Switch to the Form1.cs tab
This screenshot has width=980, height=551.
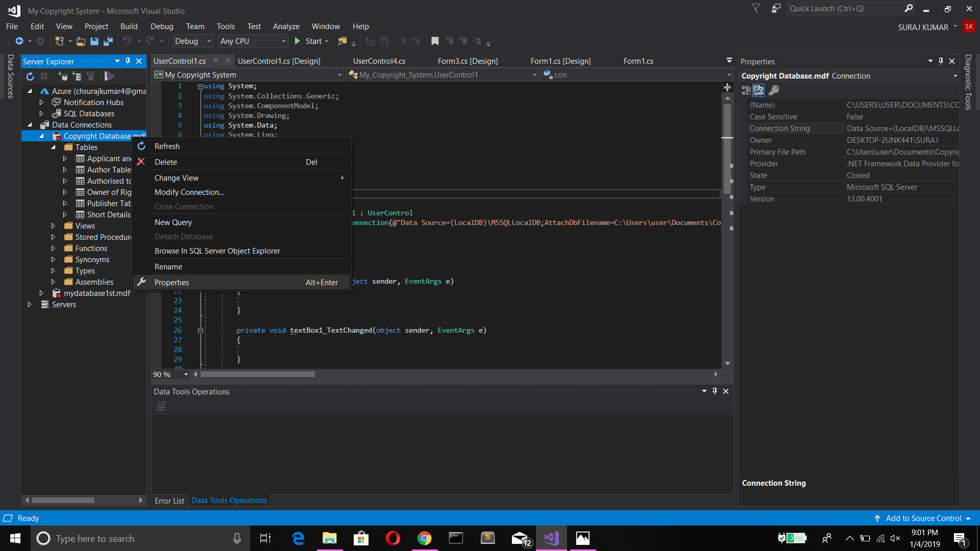639,61
